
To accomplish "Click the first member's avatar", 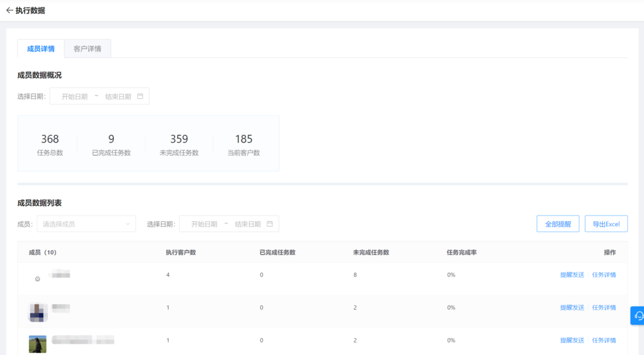I will [x=38, y=278].
